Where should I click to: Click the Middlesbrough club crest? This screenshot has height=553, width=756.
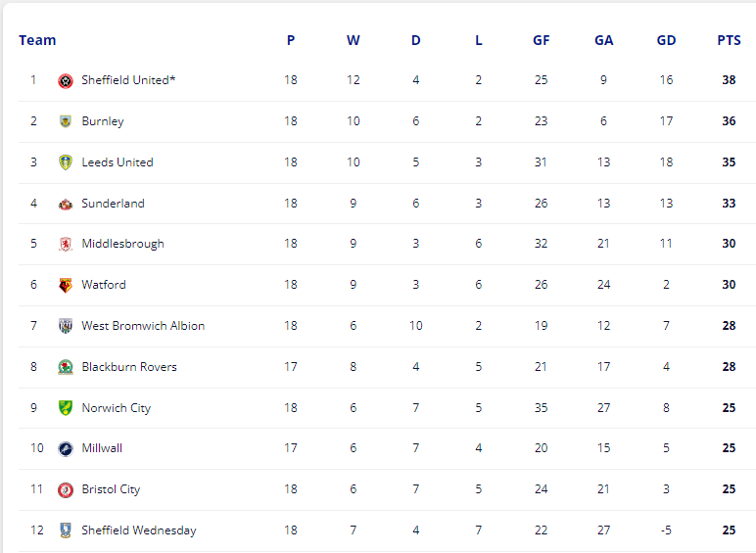tap(66, 245)
